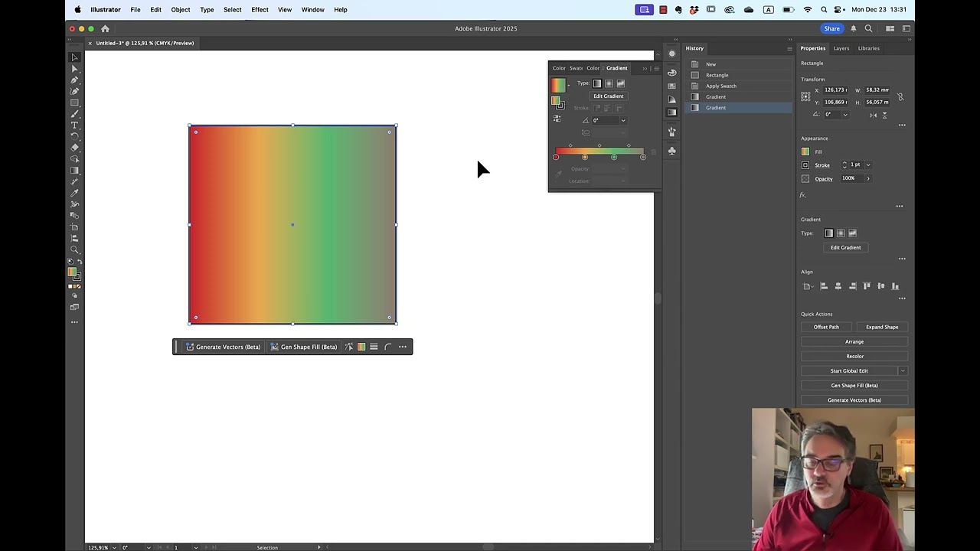The height and width of the screenshot is (551, 980).
Task: Select freeform gradient type in the Gradient panel
Action: [620, 83]
